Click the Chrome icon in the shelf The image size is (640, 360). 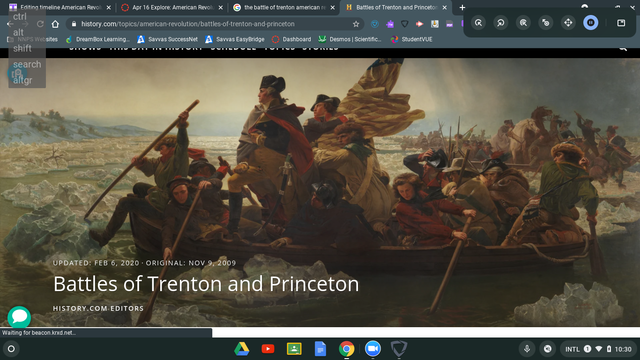click(346, 349)
